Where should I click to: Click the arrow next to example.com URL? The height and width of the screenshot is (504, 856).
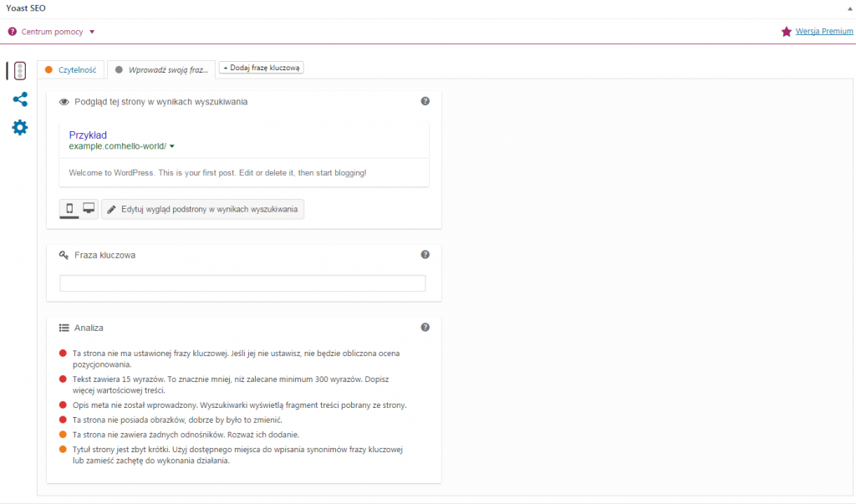pyautogui.click(x=171, y=146)
